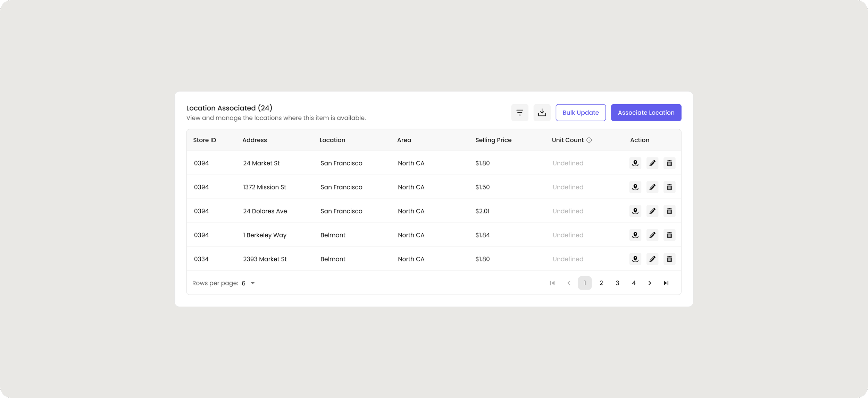Go to next page arrow
Image resolution: width=868 pixels, height=398 pixels.
click(x=650, y=283)
